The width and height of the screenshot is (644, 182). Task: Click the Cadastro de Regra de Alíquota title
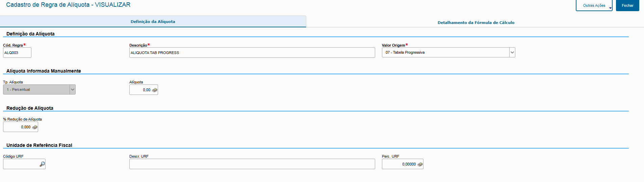(68, 5)
